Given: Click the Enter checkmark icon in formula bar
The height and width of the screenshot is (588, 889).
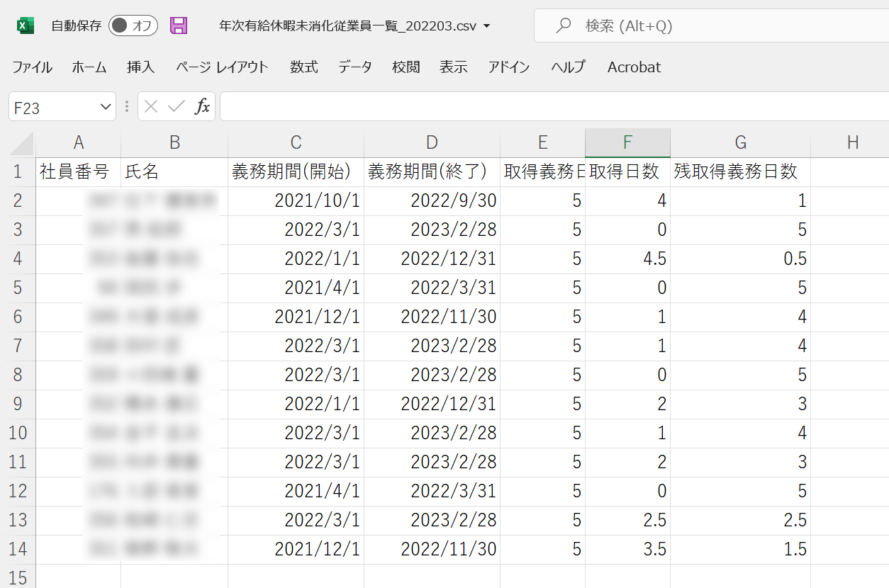Looking at the screenshot, I should tap(176, 107).
